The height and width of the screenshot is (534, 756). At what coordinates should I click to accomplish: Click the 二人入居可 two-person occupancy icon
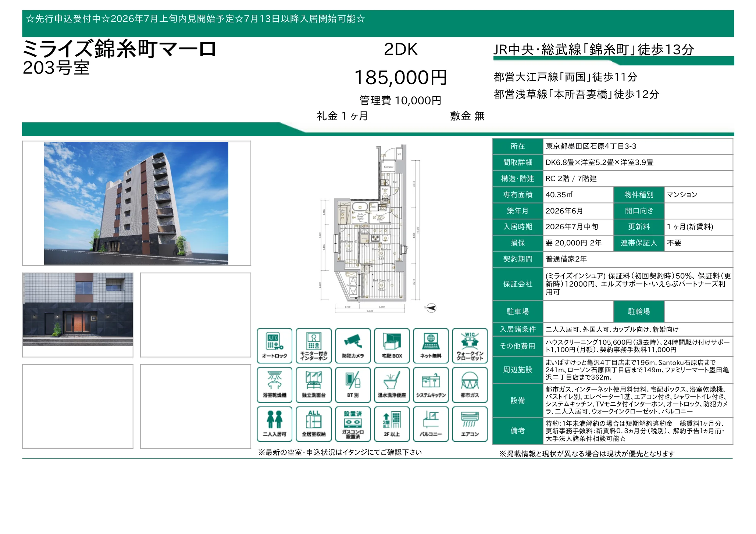pyautogui.click(x=275, y=424)
